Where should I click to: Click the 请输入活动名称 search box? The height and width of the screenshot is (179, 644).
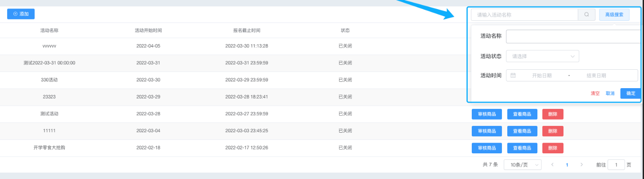coord(524,14)
